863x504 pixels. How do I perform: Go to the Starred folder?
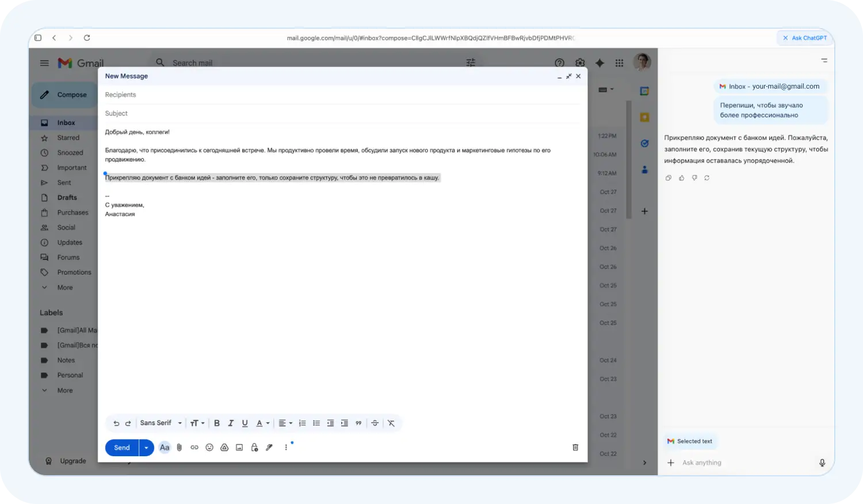point(68,138)
